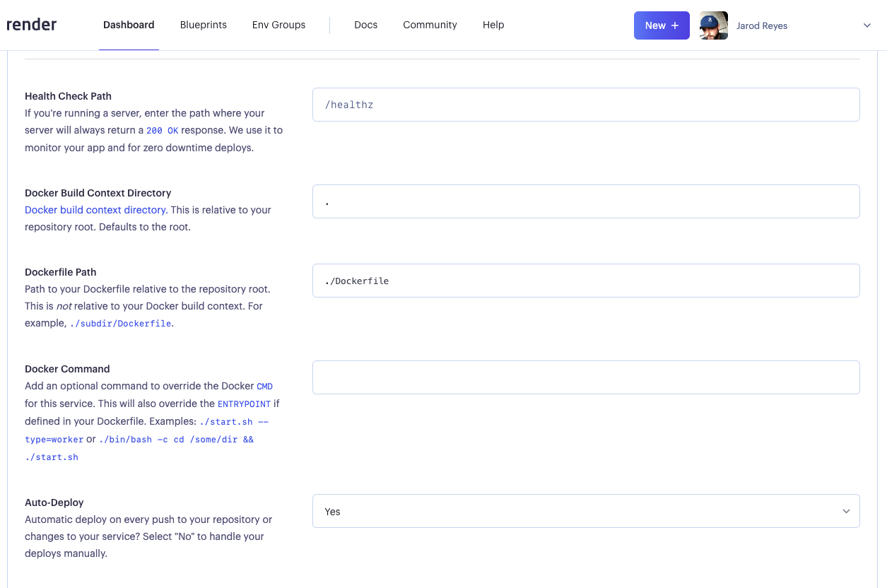Screen dimensions: 887x588
Task: Open the Help menu item
Action: coord(493,25)
